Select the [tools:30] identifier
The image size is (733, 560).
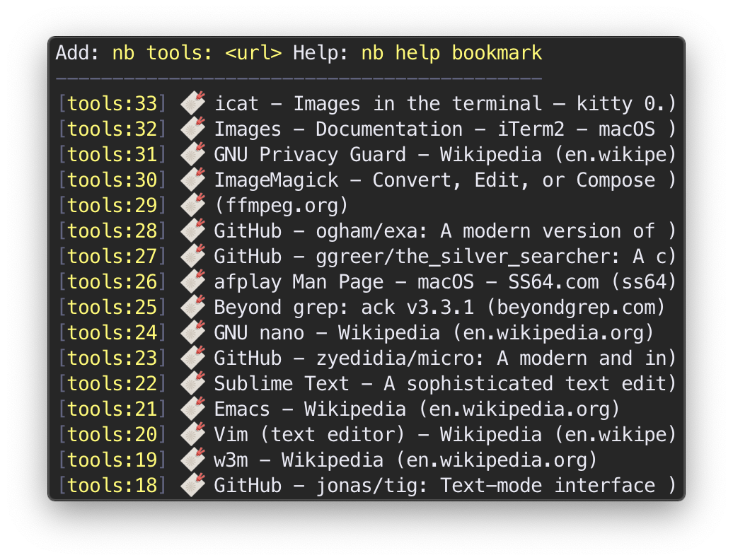[112, 180]
